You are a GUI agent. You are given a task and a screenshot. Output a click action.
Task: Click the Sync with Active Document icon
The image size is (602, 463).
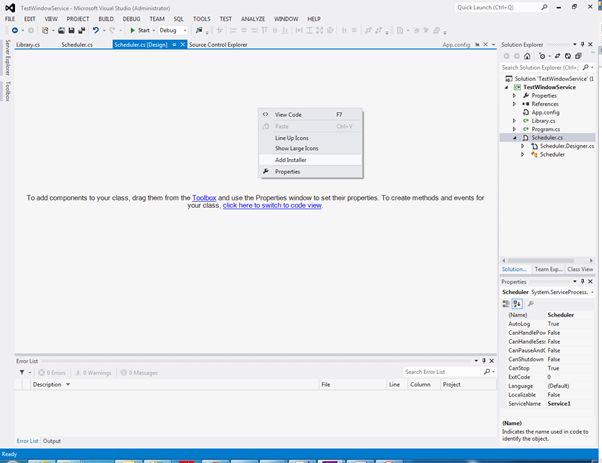(x=557, y=56)
